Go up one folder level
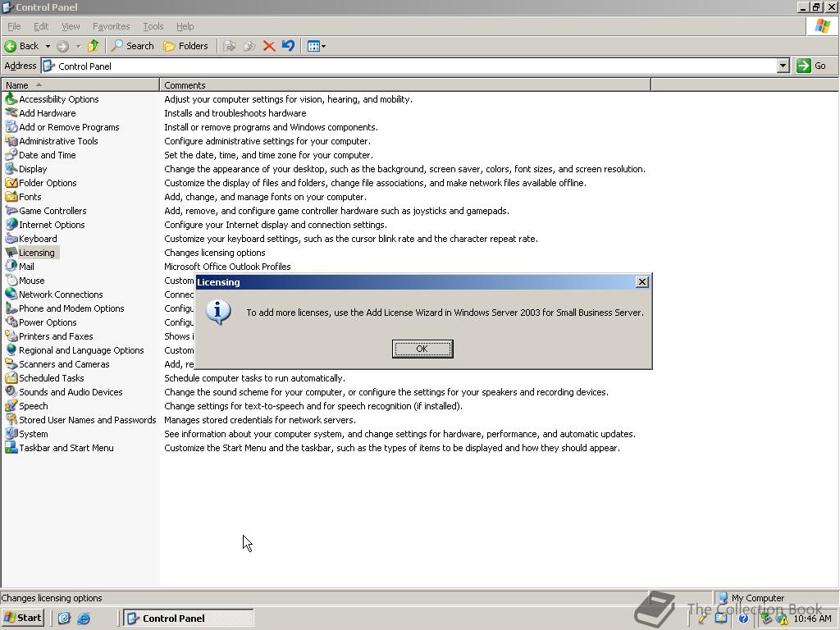This screenshot has width=840, height=630. [x=94, y=46]
